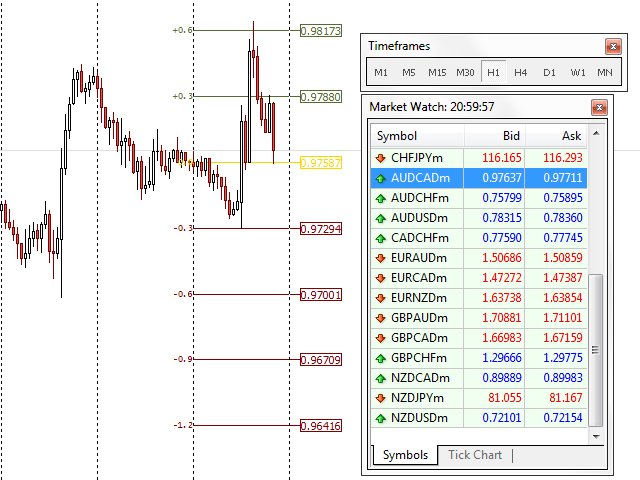
Task: Click the red down arrow beside GBPCADm
Action: [x=381, y=338]
